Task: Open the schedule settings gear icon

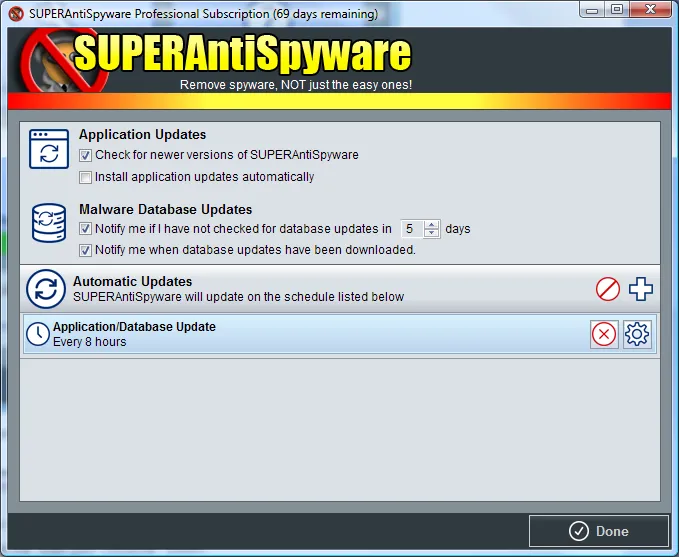Action: click(637, 335)
